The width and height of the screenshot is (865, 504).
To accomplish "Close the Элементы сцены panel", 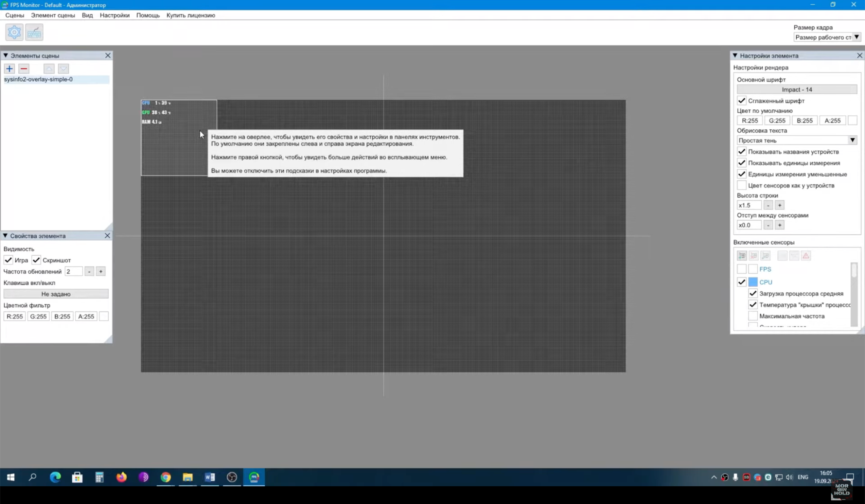I will pos(108,55).
